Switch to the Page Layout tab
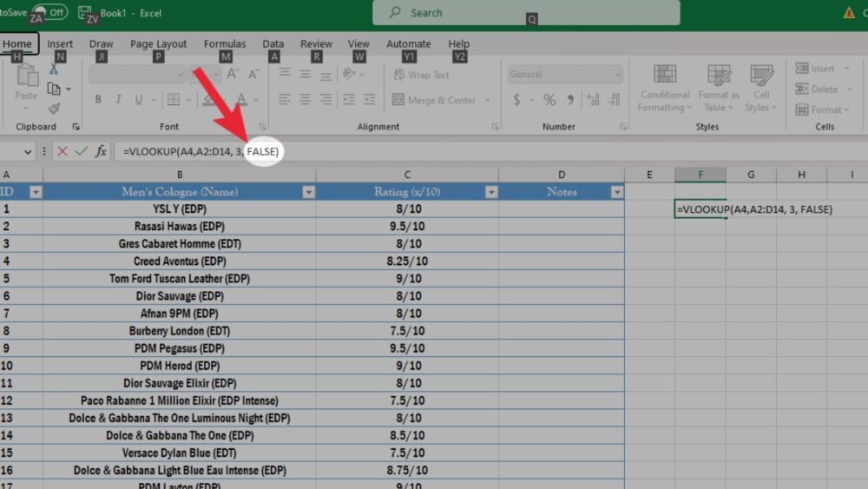The width and height of the screenshot is (868, 489). 158,43
